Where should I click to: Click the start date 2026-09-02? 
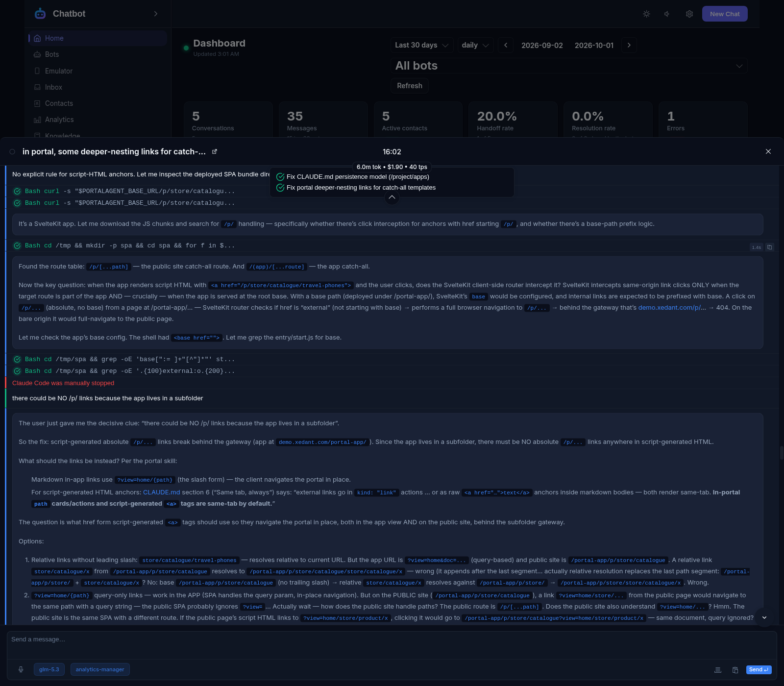click(x=542, y=45)
